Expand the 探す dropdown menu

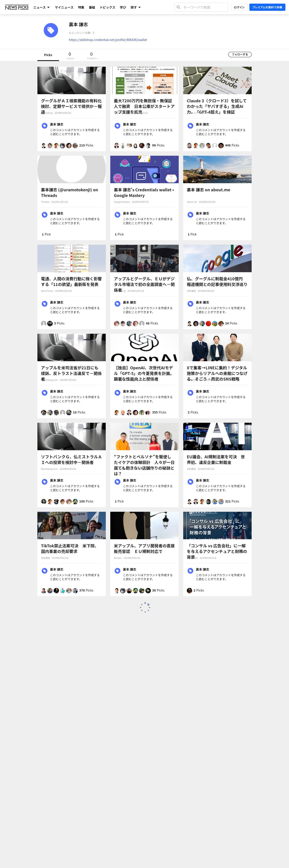(135, 7)
